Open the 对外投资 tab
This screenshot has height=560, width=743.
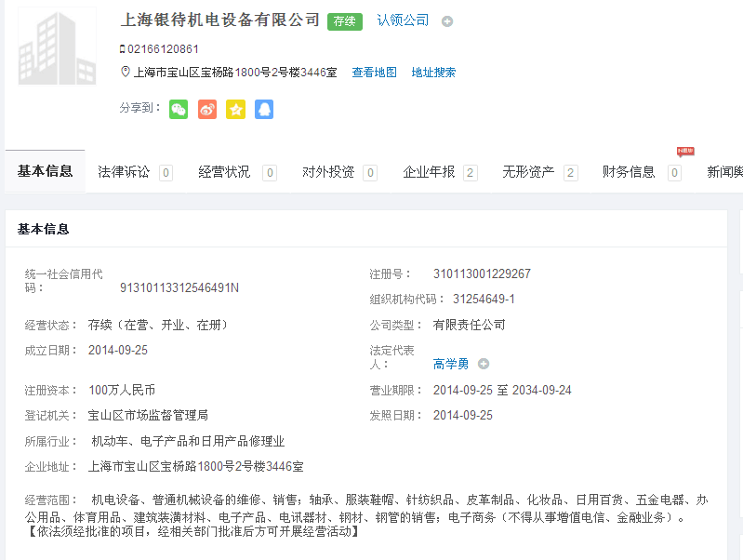pos(328,172)
